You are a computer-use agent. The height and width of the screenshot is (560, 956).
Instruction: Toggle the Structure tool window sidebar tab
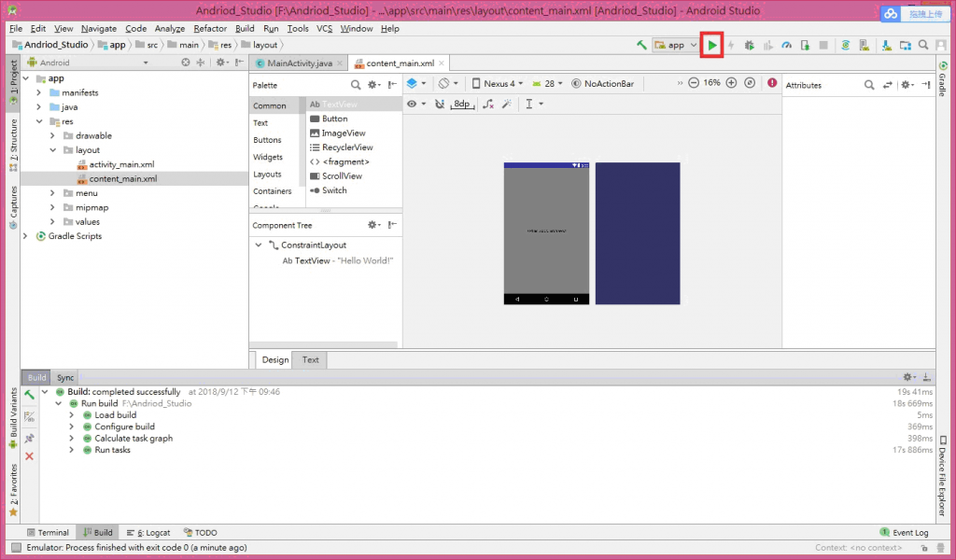(13, 145)
